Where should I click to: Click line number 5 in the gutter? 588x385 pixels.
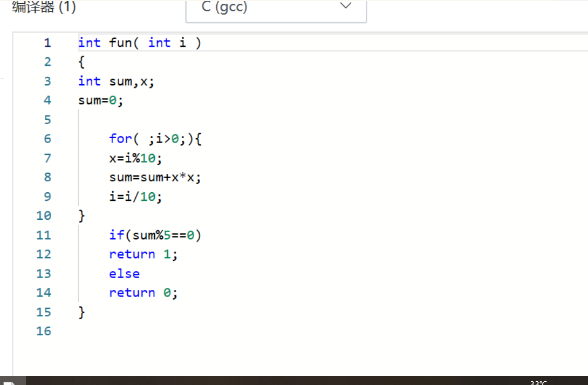pyautogui.click(x=47, y=120)
